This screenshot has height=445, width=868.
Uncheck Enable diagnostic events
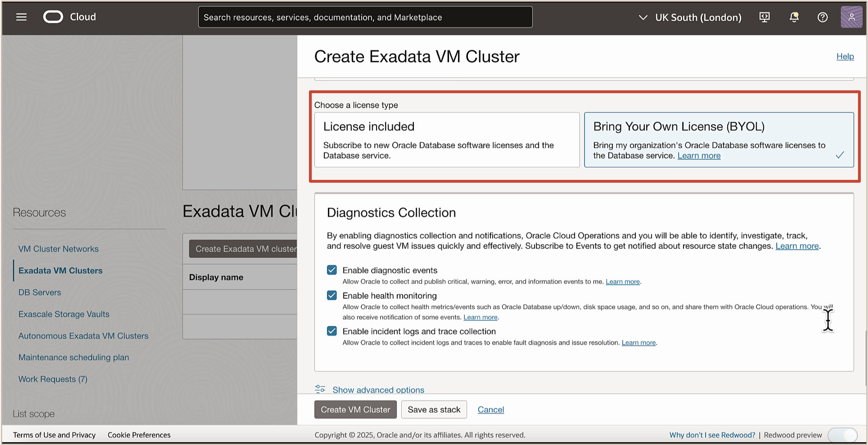coord(332,270)
